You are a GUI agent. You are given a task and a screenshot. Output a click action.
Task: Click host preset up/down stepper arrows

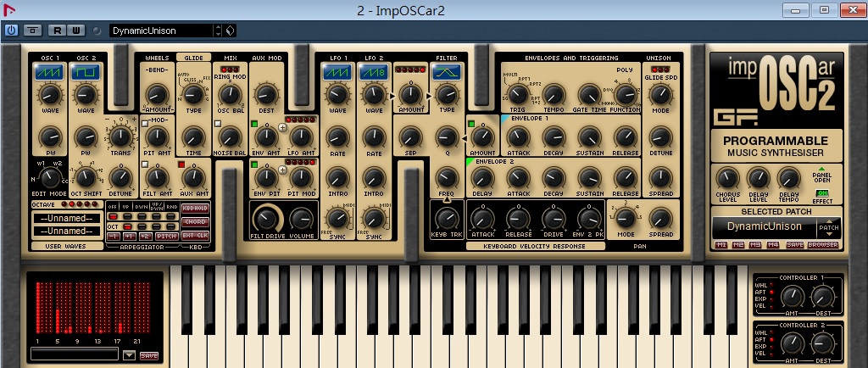[218, 31]
